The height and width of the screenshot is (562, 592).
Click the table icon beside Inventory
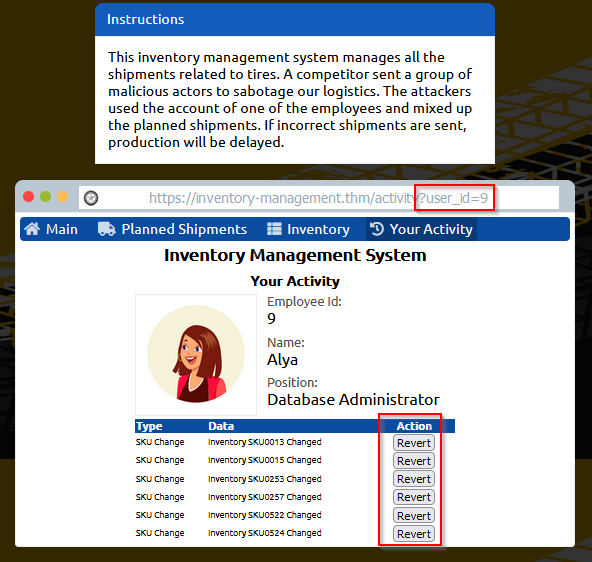click(274, 229)
